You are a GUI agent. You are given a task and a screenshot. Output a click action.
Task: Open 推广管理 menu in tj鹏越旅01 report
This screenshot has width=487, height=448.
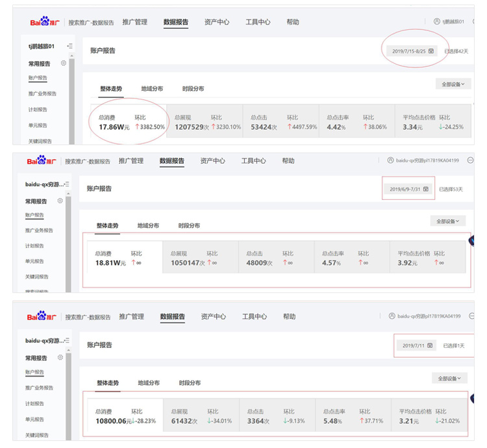click(x=135, y=22)
